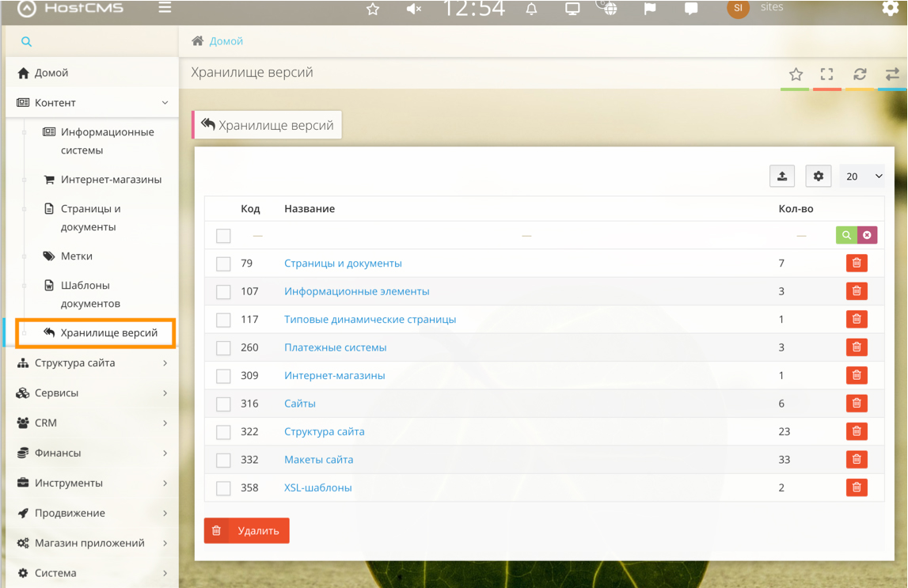Screen dimensions: 908x588
Task: Click the refresh icon beside fullscreen
Action: point(860,74)
